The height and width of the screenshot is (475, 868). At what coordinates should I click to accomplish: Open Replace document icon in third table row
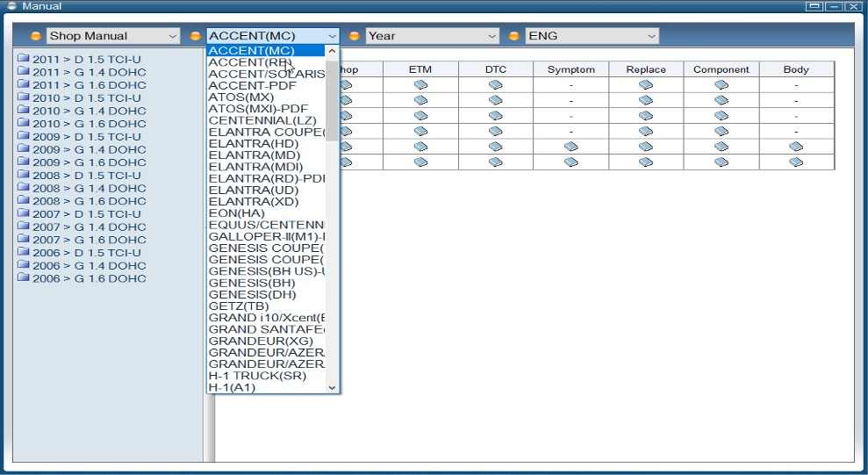click(x=646, y=116)
